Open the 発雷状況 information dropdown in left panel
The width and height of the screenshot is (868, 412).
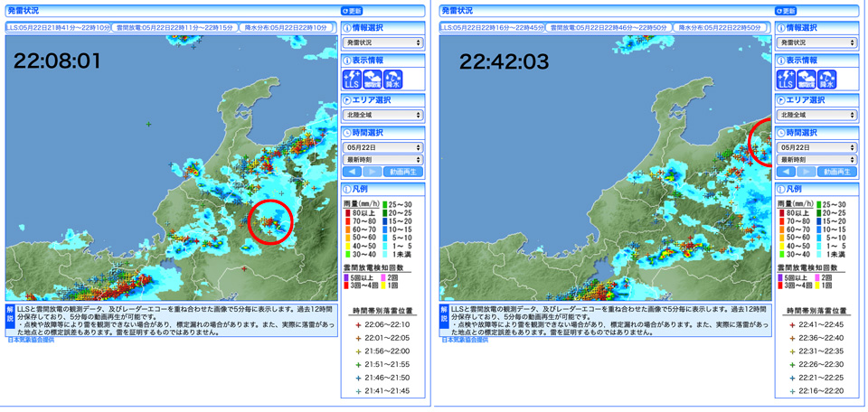point(383,42)
